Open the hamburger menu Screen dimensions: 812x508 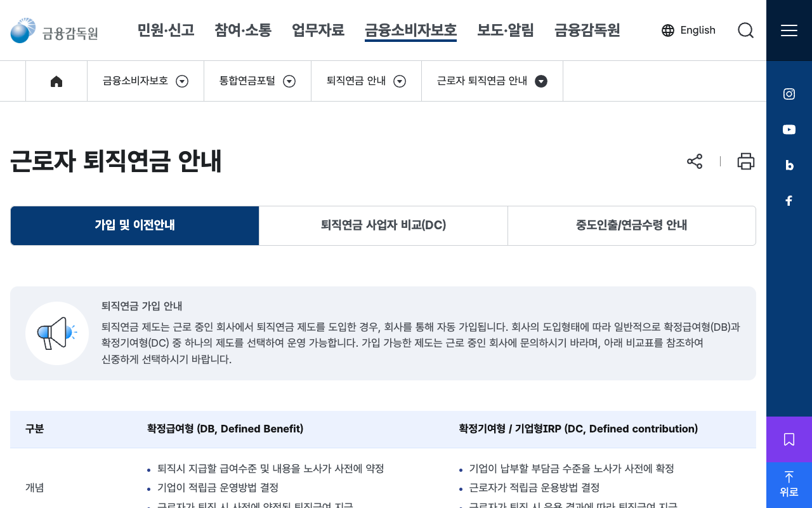789,30
